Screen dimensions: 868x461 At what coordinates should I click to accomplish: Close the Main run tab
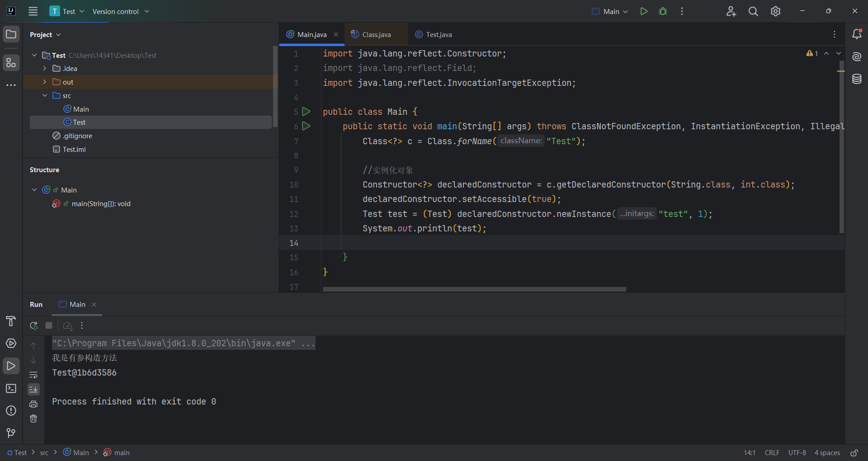(94, 305)
